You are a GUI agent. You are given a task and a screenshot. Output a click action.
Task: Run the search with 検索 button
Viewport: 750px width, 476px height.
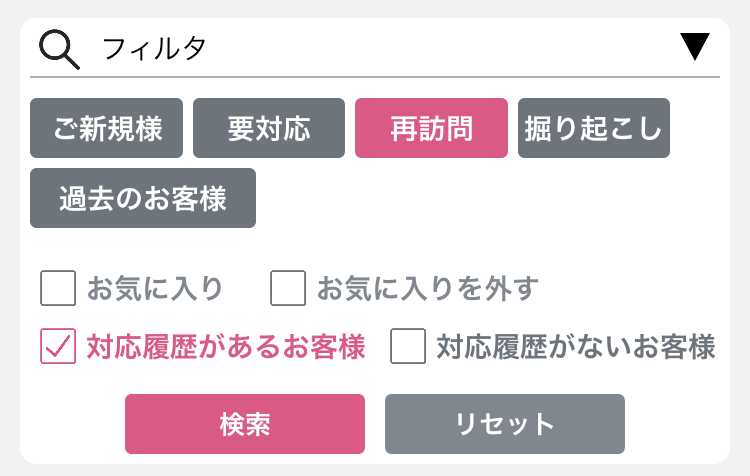(x=245, y=424)
